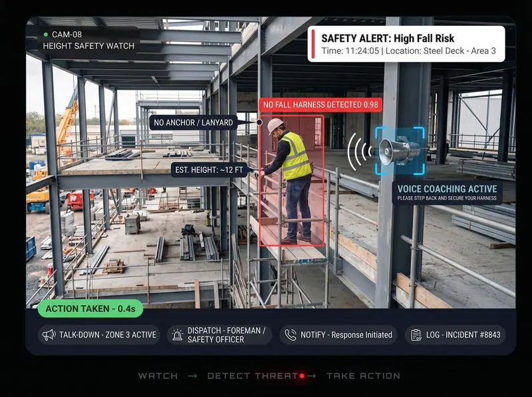This screenshot has height=397, width=532.
Task: Click the red detection box around the worker
Action: coord(291,180)
